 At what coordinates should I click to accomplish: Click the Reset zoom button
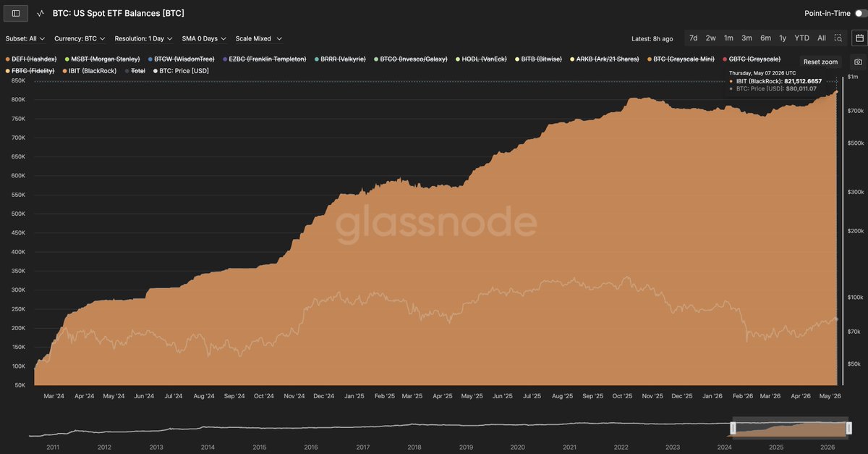tap(820, 62)
